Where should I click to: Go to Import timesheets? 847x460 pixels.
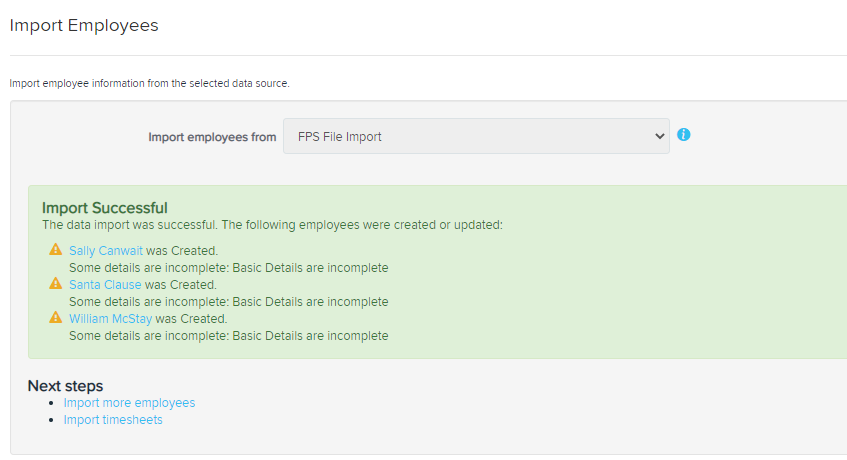point(113,420)
